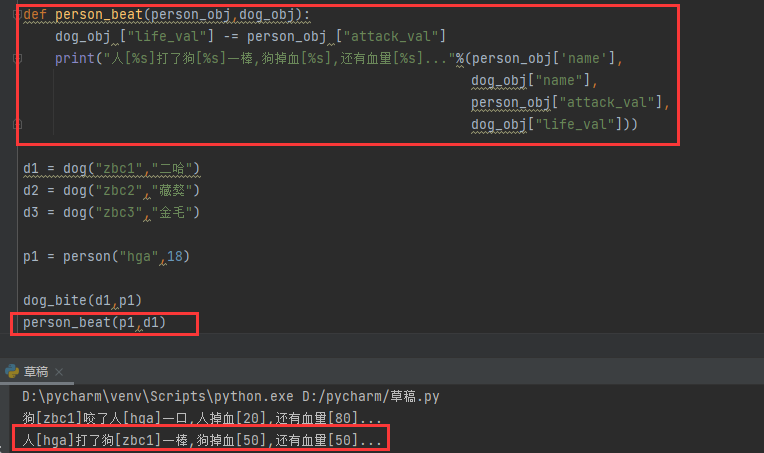Image resolution: width=764 pixels, height=453 pixels.
Task: Click the dog_bite(d1,p1) call
Action: (x=81, y=301)
